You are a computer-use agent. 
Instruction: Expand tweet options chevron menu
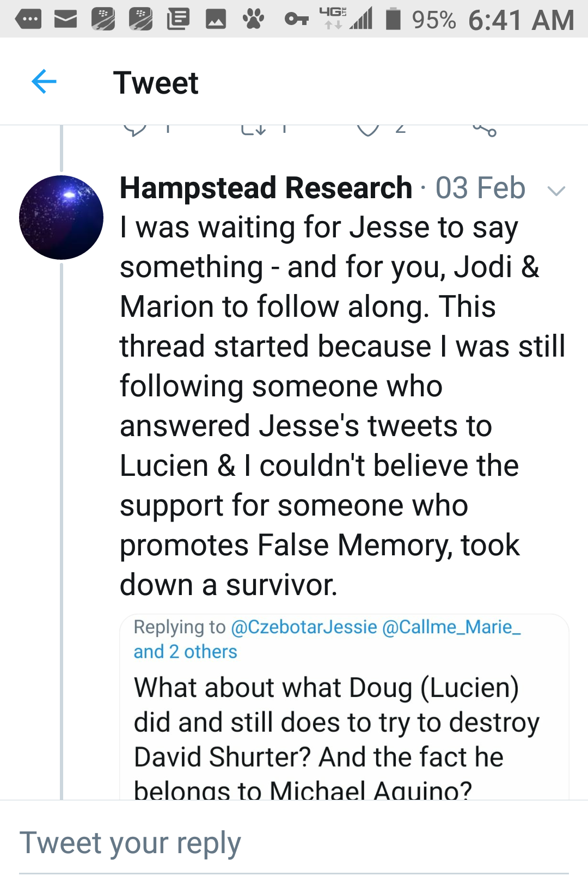click(x=556, y=191)
